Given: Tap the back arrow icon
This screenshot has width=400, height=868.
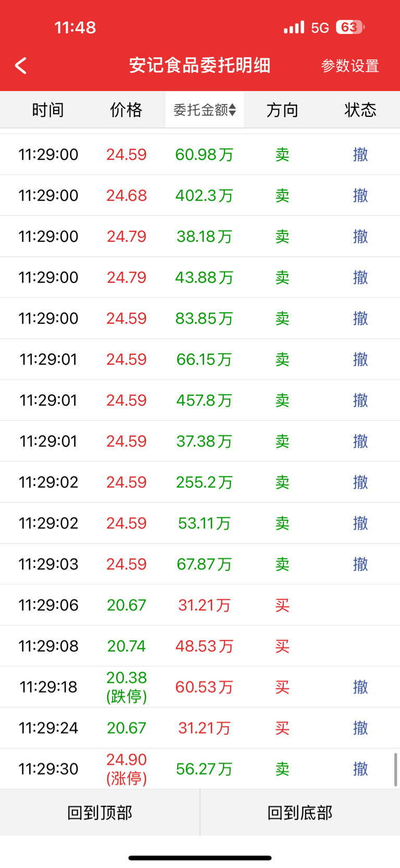Looking at the screenshot, I should pyautogui.click(x=21, y=66).
